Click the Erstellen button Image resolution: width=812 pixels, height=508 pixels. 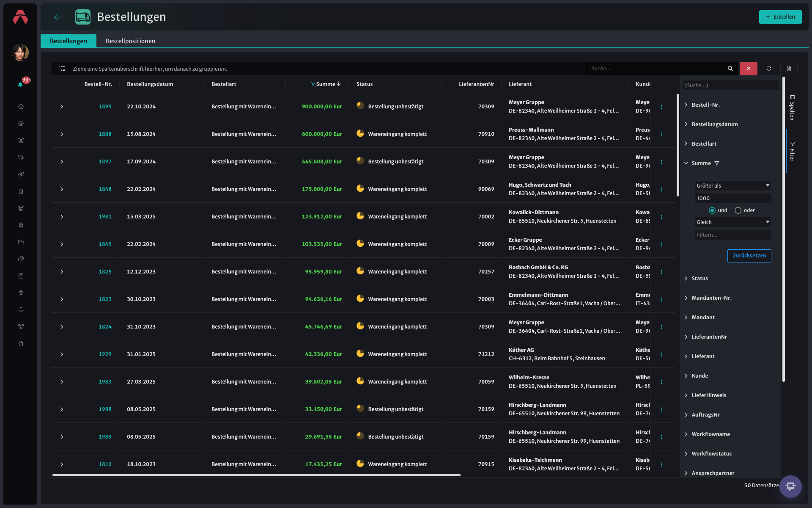(x=780, y=17)
